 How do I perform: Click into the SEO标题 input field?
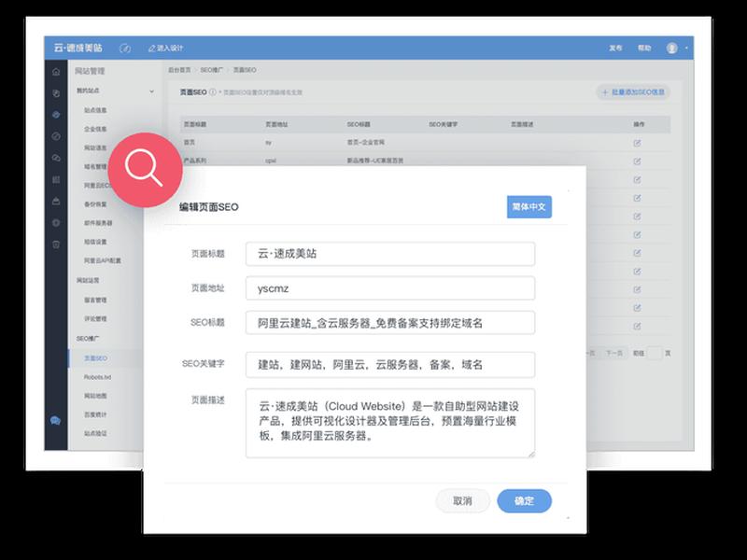[x=390, y=323]
